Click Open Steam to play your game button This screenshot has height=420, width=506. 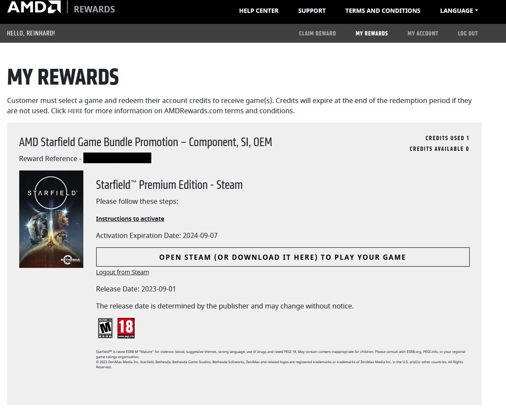[282, 257]
